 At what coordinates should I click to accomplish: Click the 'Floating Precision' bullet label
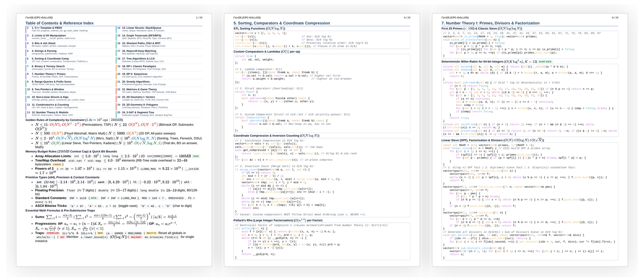[x=50, y=190]
